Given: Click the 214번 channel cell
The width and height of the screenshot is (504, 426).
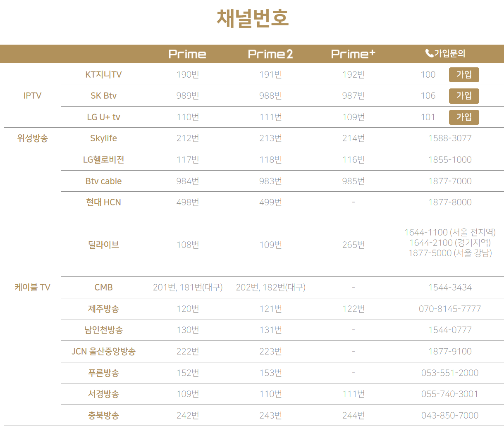Looking at the screenshot, I should (354, 138).
